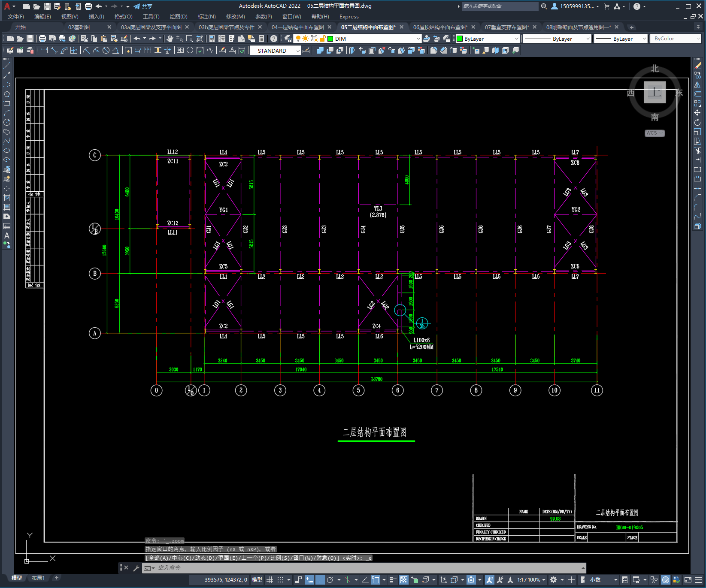706x588 pixels.
Task: Open the ByLayer linetype dropdown
Action: click(588, 39)
